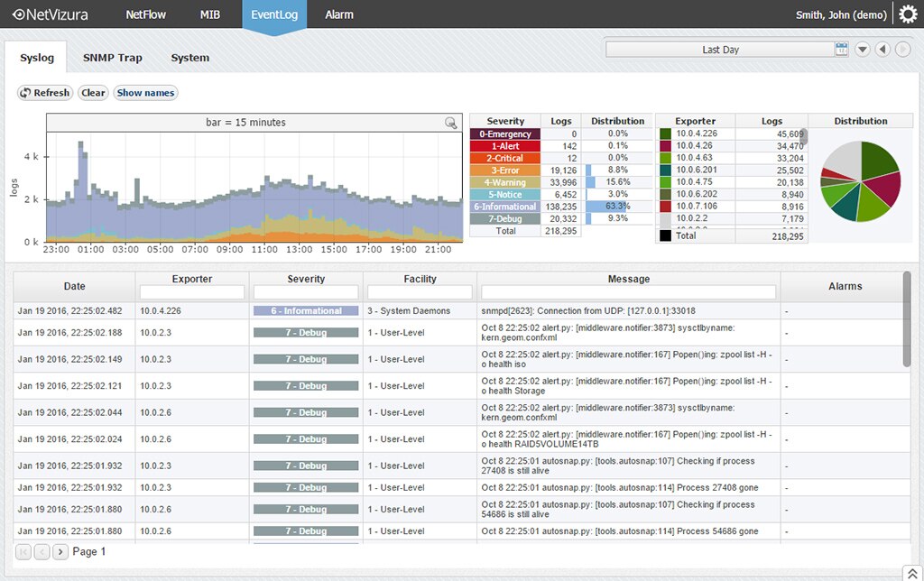The image size is (924, 581).
Task: Select the 6-Informational severity color label
Action: [x=505, y=207]
